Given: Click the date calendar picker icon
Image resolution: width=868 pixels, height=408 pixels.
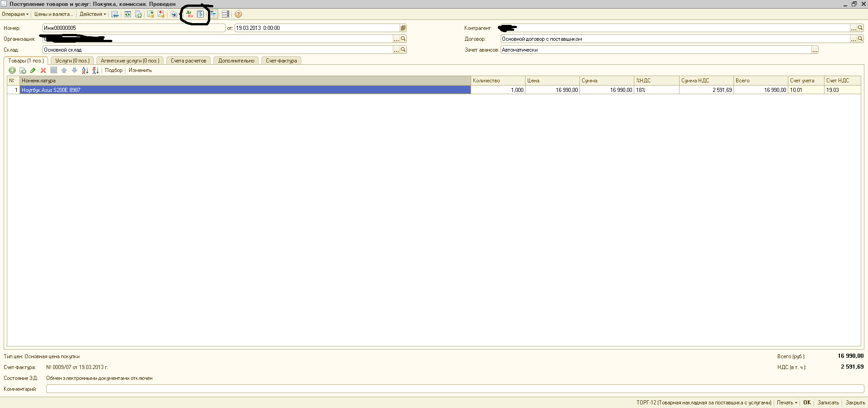Looking at the screenshot, I should (x=403, y=28).
